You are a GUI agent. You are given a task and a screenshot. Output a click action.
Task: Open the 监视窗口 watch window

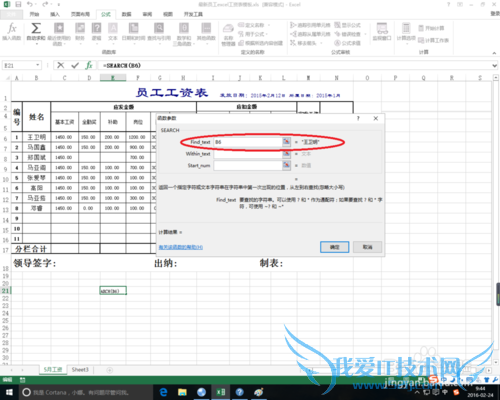(382, 32)
